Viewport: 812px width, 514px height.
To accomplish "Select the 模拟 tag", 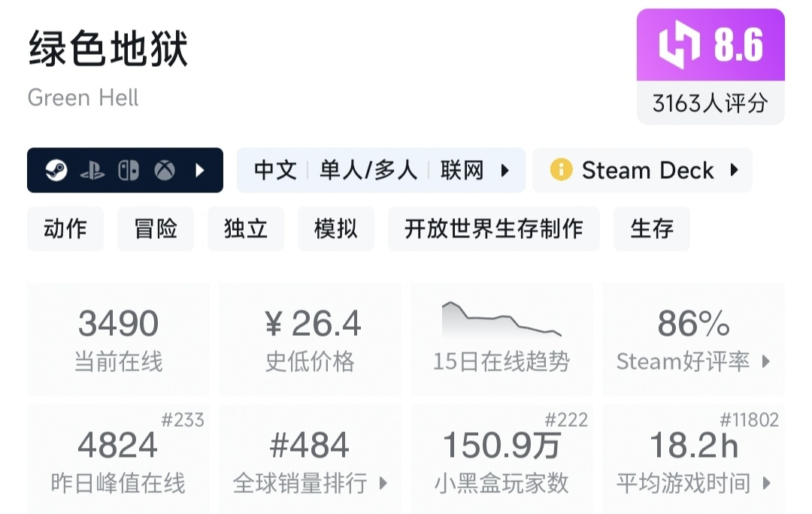I will coord(336,229).
